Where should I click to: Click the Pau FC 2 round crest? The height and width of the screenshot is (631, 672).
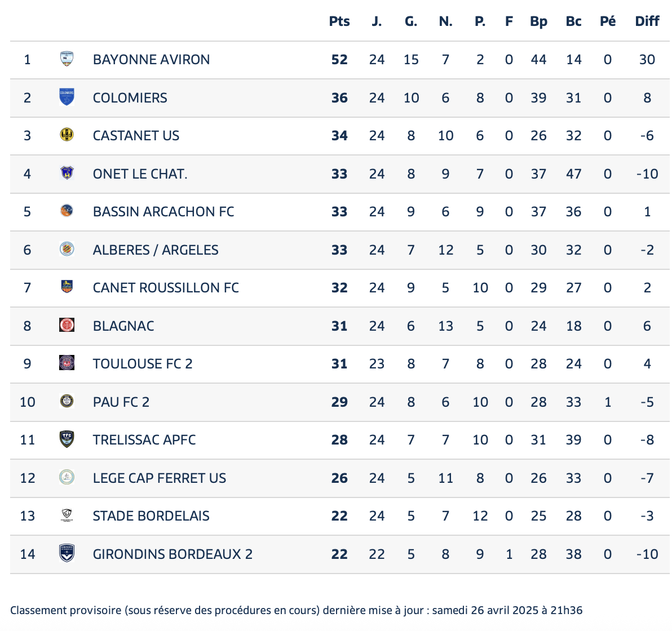tap(67, 401)
